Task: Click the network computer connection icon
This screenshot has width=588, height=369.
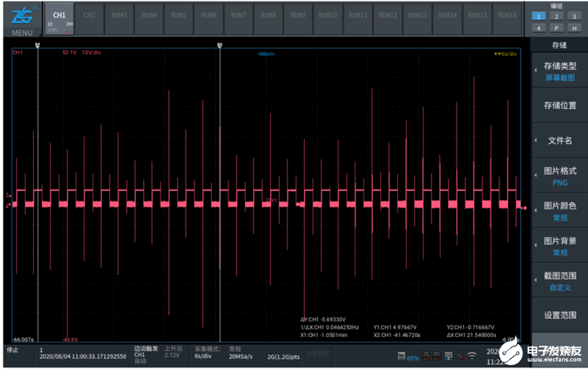Action: [449, 356]
